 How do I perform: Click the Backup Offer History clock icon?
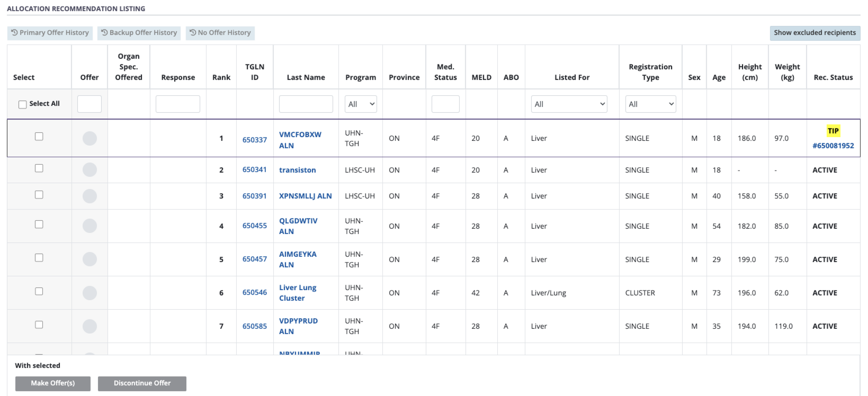pyautogui.click(x=104, y=33)
